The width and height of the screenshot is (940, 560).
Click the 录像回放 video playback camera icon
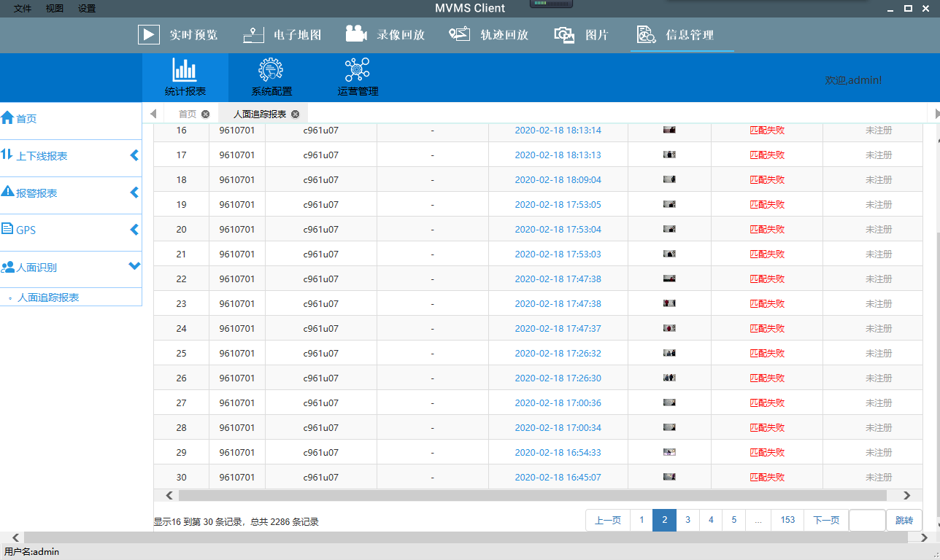click(356, 34)
